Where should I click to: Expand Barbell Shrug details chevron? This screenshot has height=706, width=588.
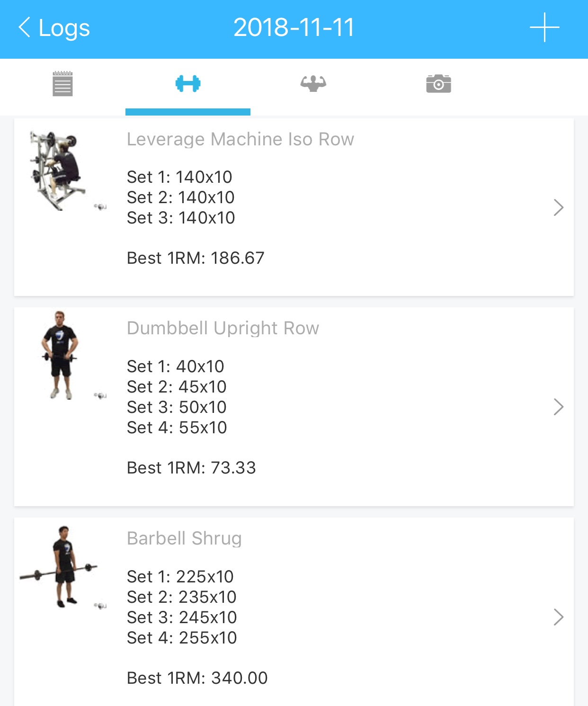click(559, 617)
